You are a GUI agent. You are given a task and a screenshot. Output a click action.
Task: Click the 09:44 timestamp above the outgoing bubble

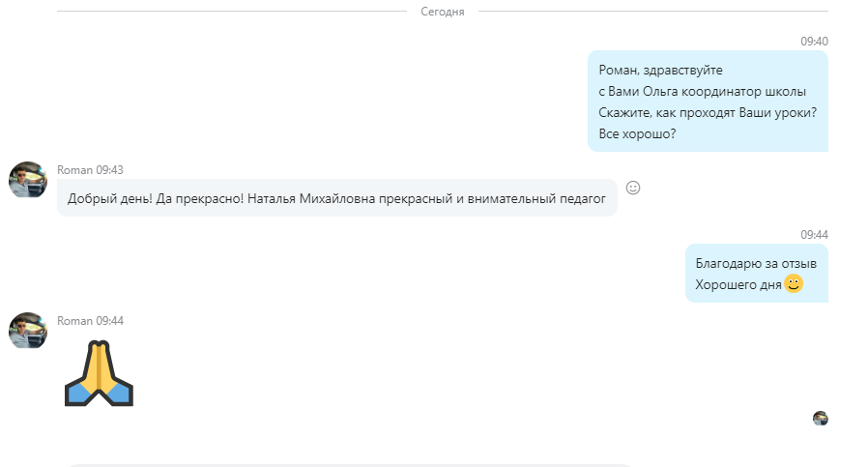814,235
